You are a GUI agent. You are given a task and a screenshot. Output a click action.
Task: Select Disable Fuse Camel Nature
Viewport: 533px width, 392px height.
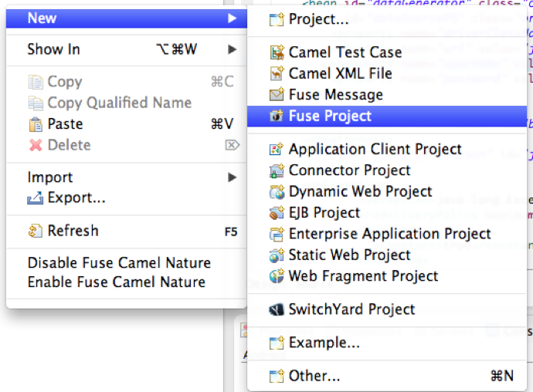click(x=127, y=263)
